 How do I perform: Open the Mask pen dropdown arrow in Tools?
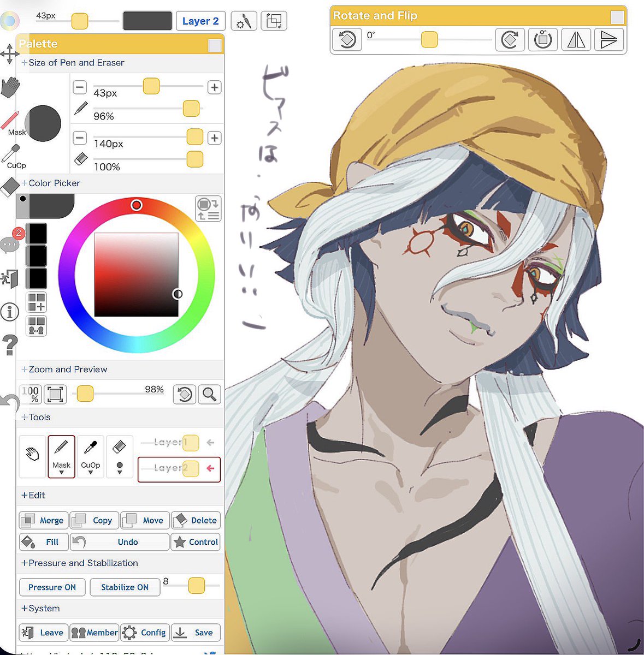[61, 473]
